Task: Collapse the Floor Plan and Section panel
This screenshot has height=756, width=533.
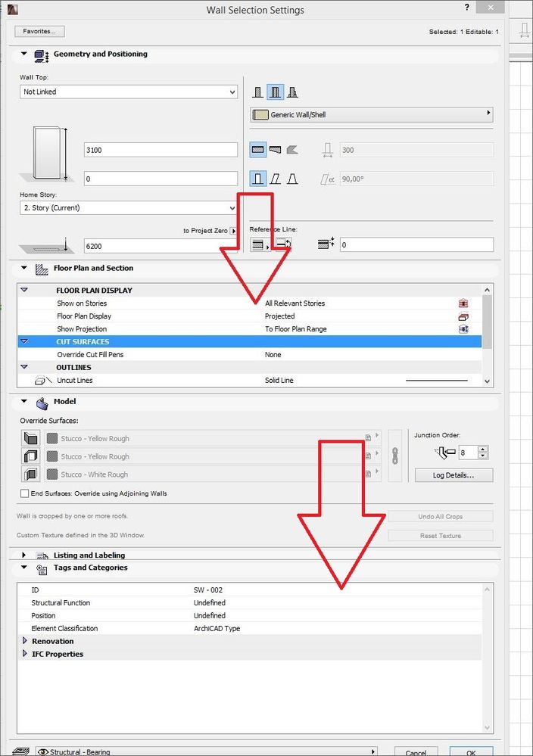Action: pos(23,268)
